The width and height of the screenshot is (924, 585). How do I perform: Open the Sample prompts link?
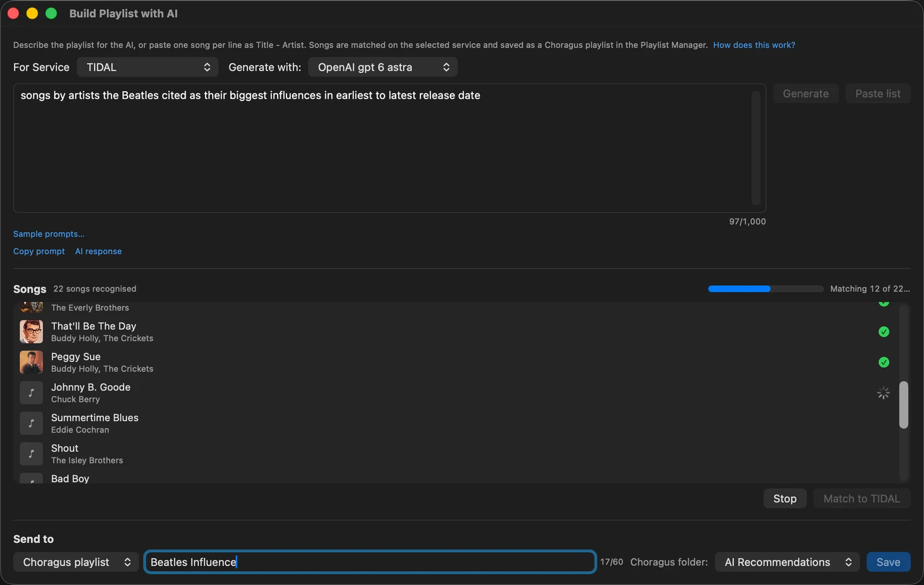point(49,234)
